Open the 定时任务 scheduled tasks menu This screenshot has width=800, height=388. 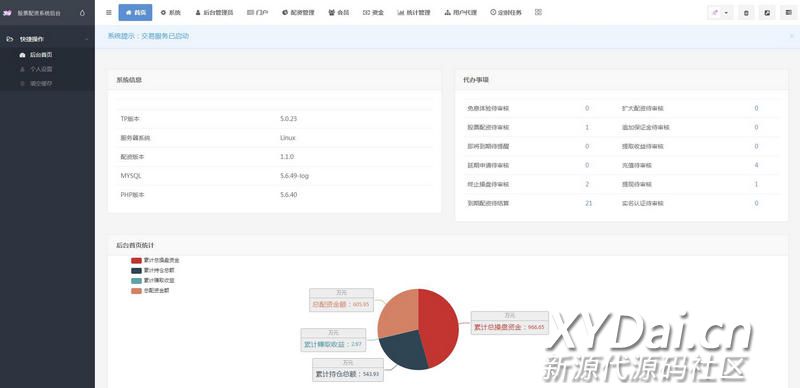[x=506, y=12]
